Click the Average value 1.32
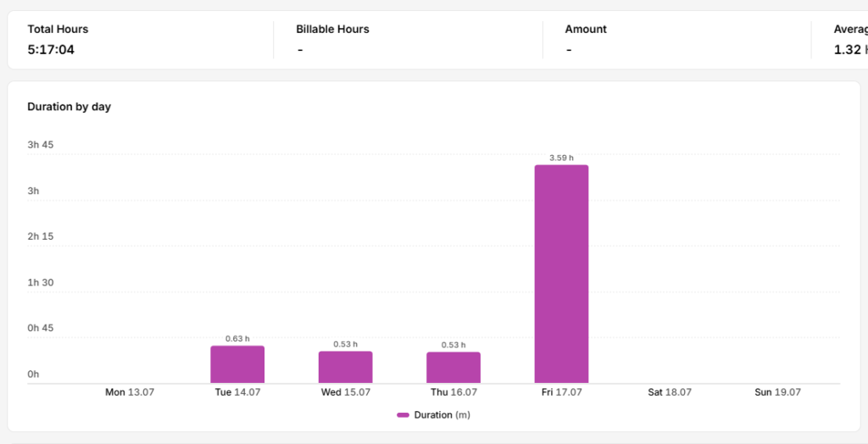Screen dimensions: 868x444 click(847, 50)
